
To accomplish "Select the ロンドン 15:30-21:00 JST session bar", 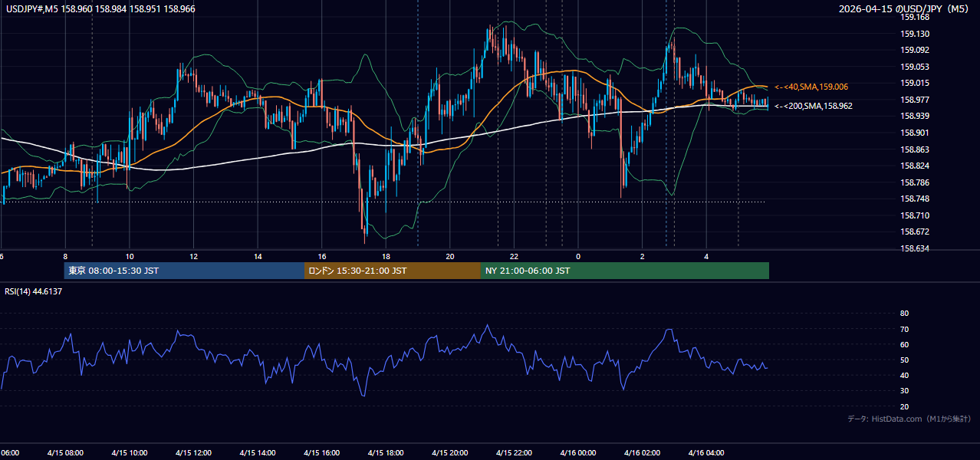I will click(393, 271).
